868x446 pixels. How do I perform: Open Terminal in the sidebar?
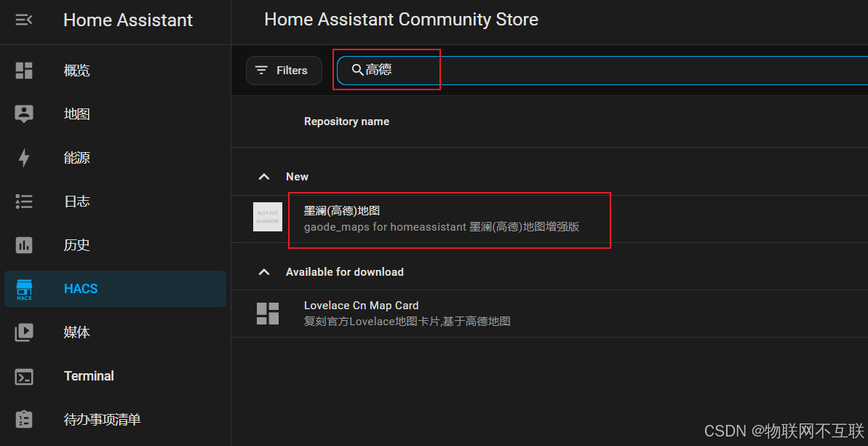(x=115, y=376)
